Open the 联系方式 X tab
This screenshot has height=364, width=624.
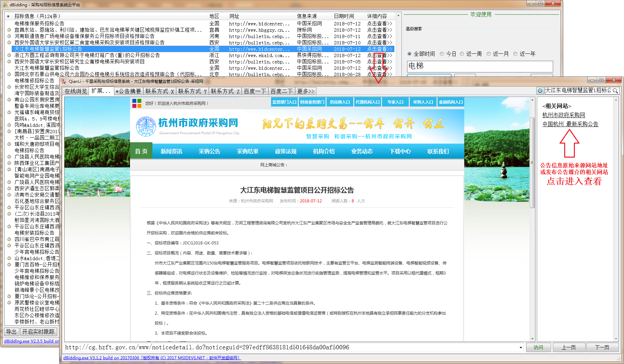(160, 91)
